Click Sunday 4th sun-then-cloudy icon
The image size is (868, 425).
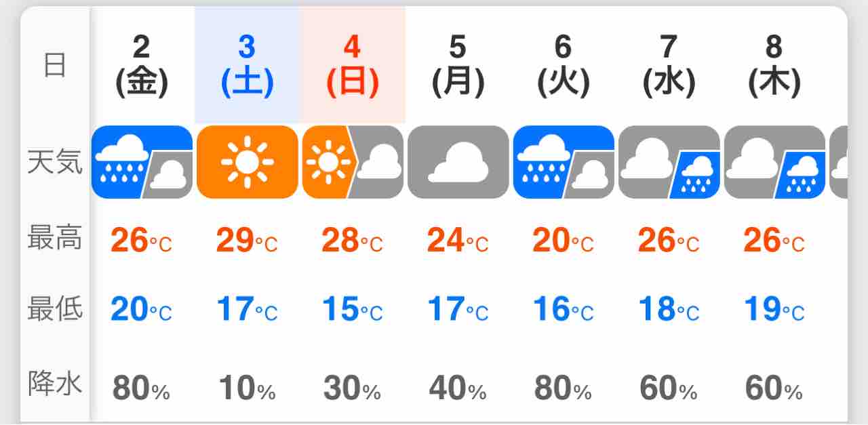tap(353, 162)
